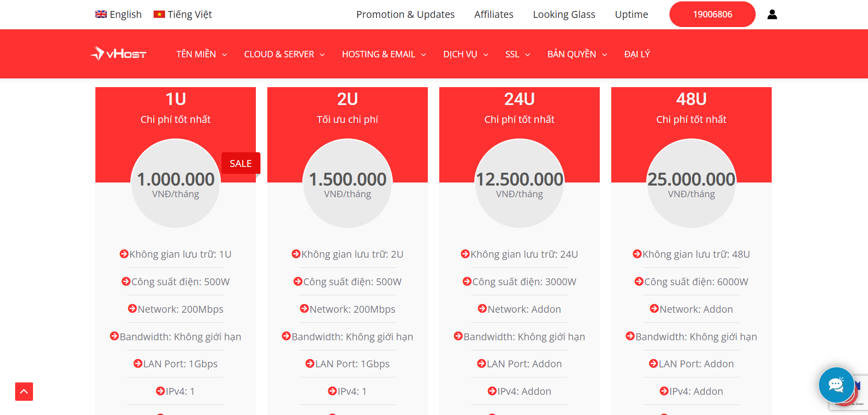Expand the BẢN QUYỀN menu
Viewport: 868px width, 415px height.
pyautogui.click(x=577, y=54)
